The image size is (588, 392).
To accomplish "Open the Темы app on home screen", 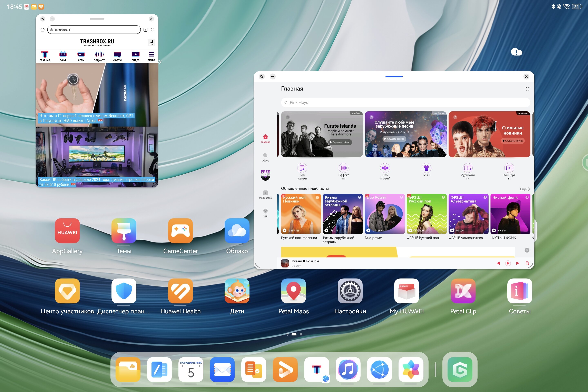I will click(124, 231).
